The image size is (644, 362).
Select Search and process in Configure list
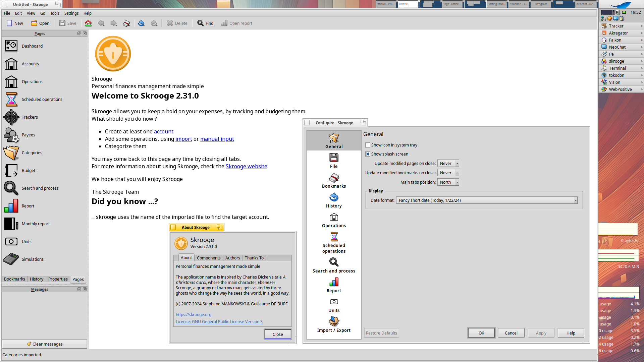[334, 265]
